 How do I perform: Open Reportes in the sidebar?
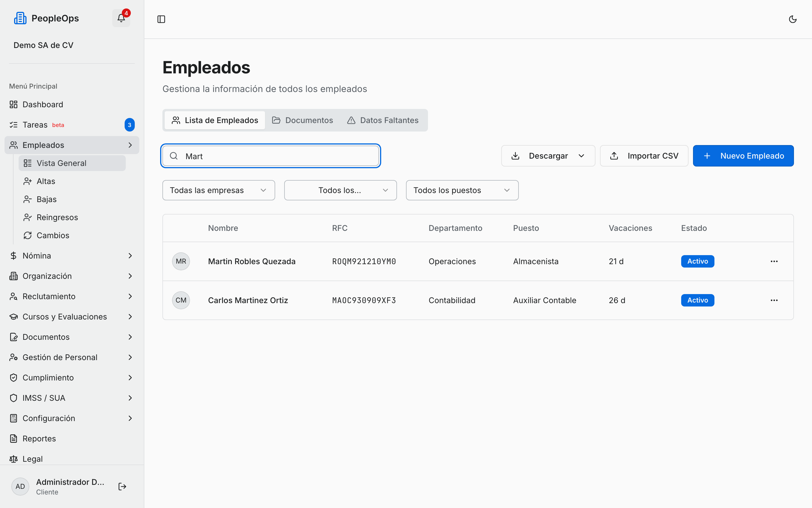72,439
